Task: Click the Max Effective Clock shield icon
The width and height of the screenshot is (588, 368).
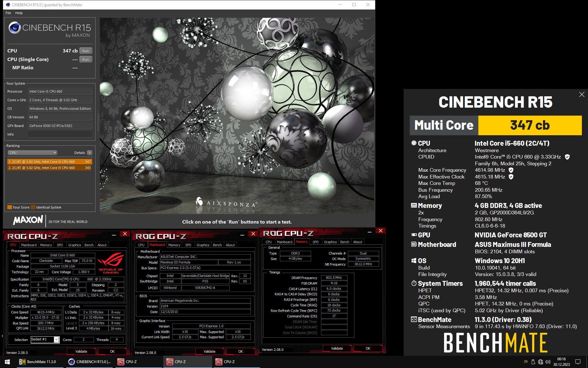Action: (x=511, y=177)
